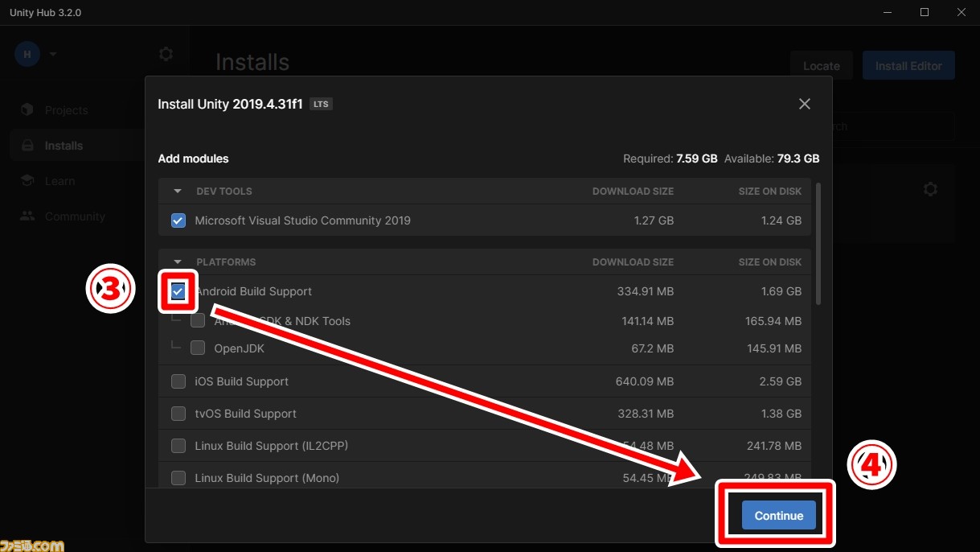The width and height of the screenshot is (980, 552).
Task: Click the Install Editor button
Action: (x=908, y=66)
